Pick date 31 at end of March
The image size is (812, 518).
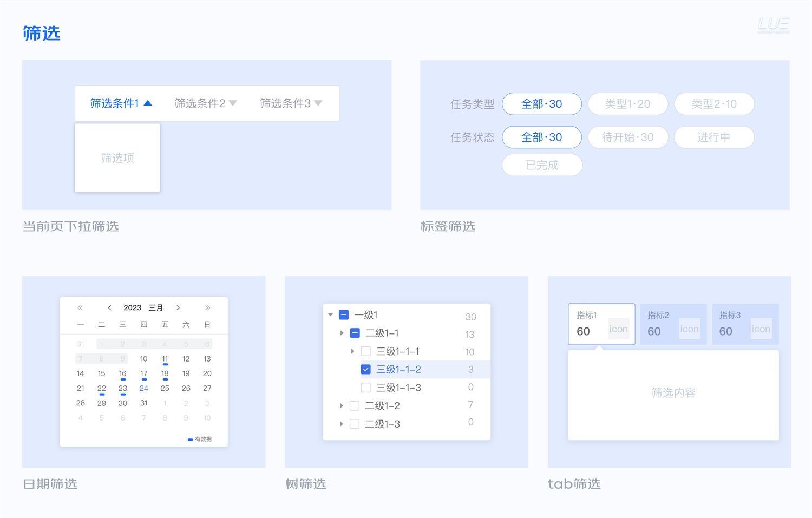pyautogui.click(x=143, y=403)
